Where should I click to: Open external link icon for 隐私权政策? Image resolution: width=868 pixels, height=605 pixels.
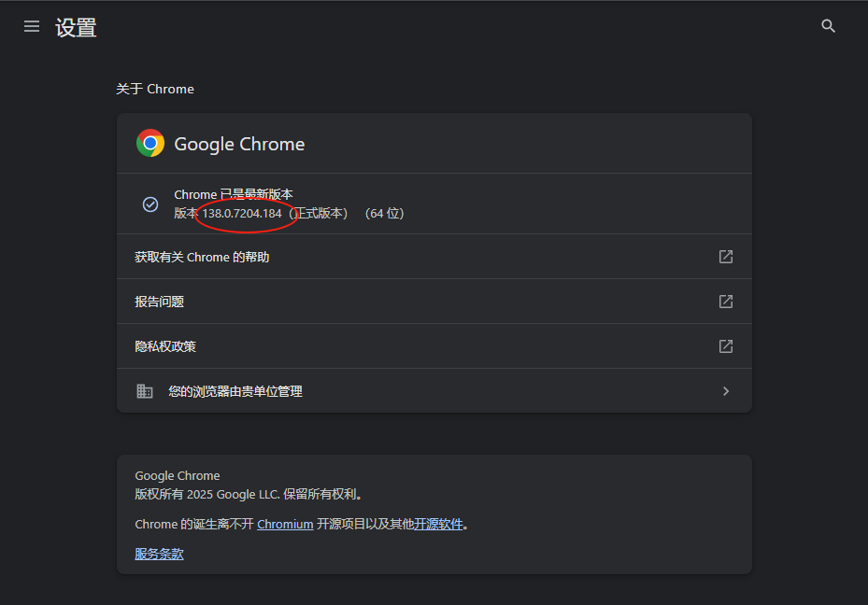pyautogui.click(x=726, y=346)
